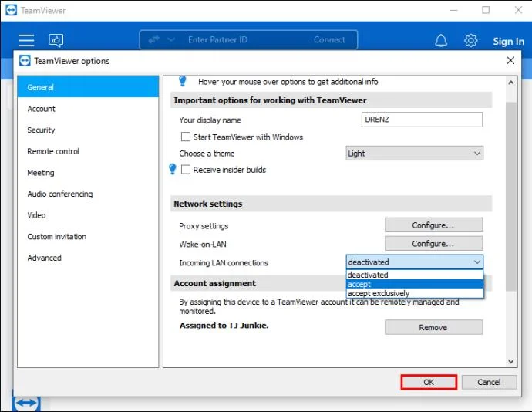532x412 pixels.
Task: Click the connection mode arrows icon
Action: click(x=153, y=39)
